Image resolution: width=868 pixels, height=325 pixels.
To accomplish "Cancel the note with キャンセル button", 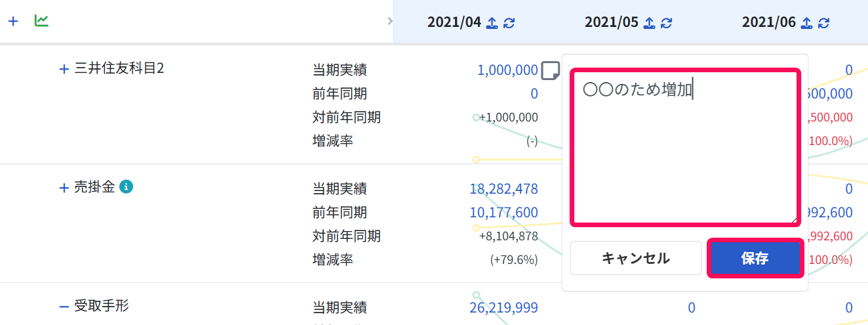I will pos(636,258).
